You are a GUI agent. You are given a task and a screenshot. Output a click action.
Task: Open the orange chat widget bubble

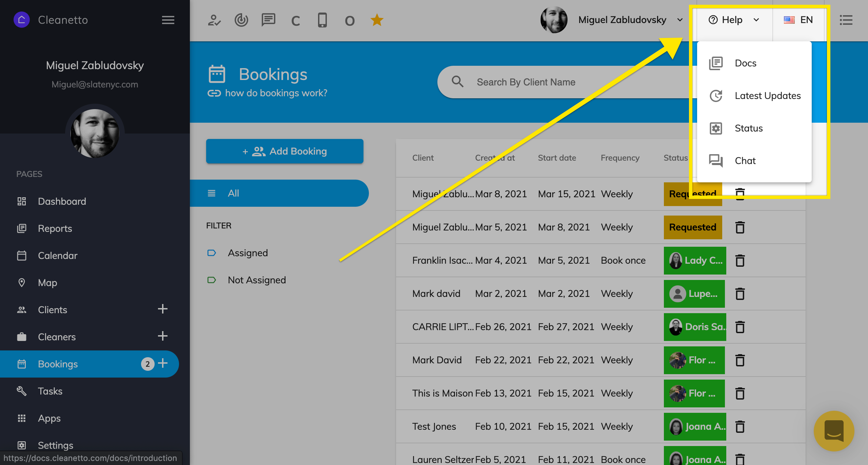(834, 431)
